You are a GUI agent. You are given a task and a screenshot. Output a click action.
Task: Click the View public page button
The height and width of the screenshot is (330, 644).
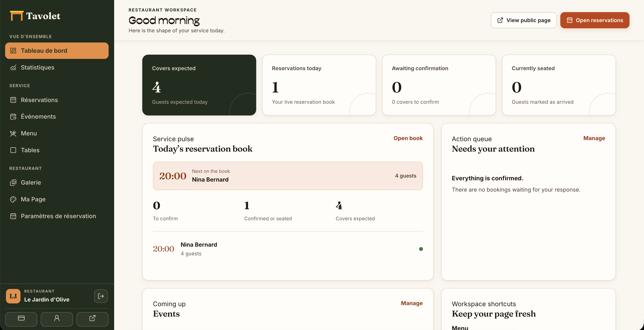(523, 20)
